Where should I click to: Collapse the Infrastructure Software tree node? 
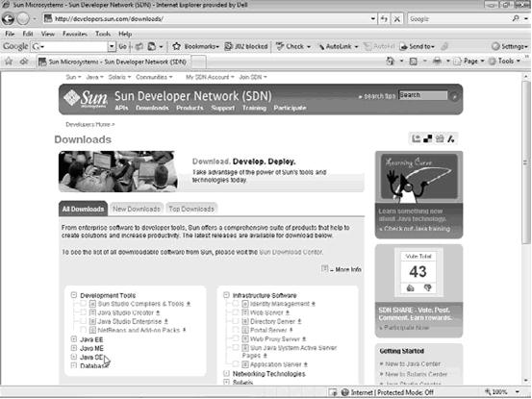pyautogui.click(x=226, y=295)
